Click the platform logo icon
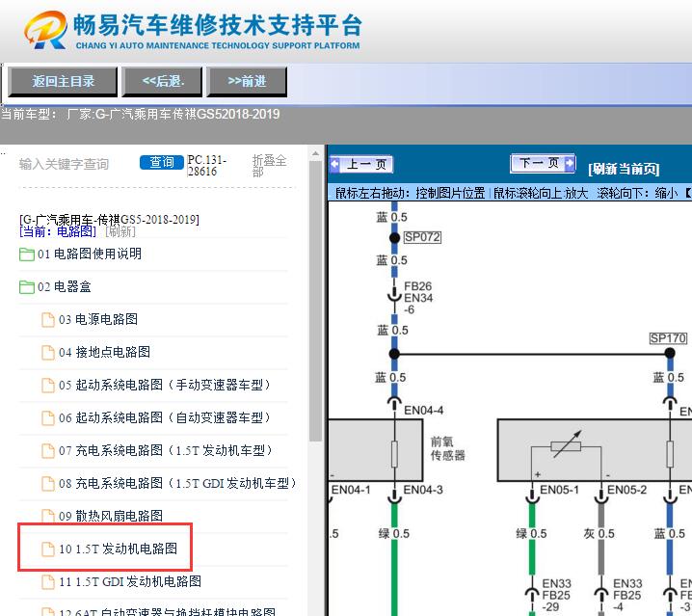692x616 pixels. point(46,30)
